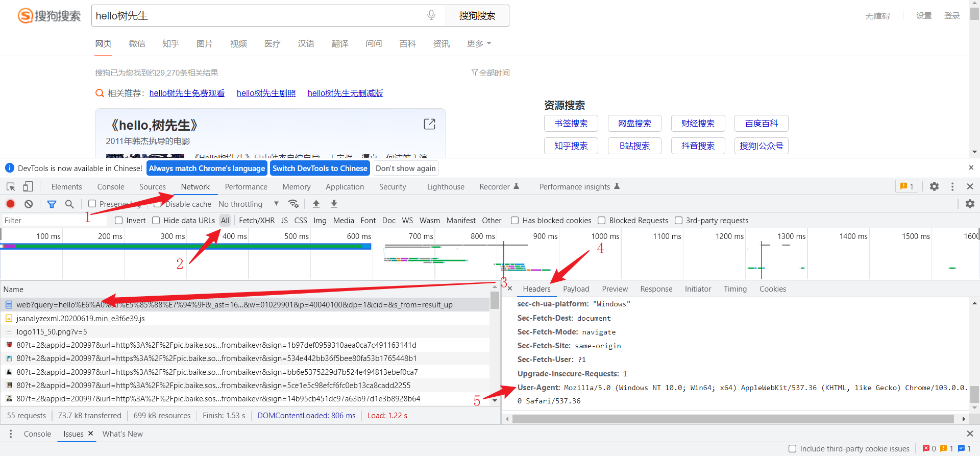Screen dimensions: 980x456
Task: Open the 微信 search tab
Action: [x=137, y=43]
